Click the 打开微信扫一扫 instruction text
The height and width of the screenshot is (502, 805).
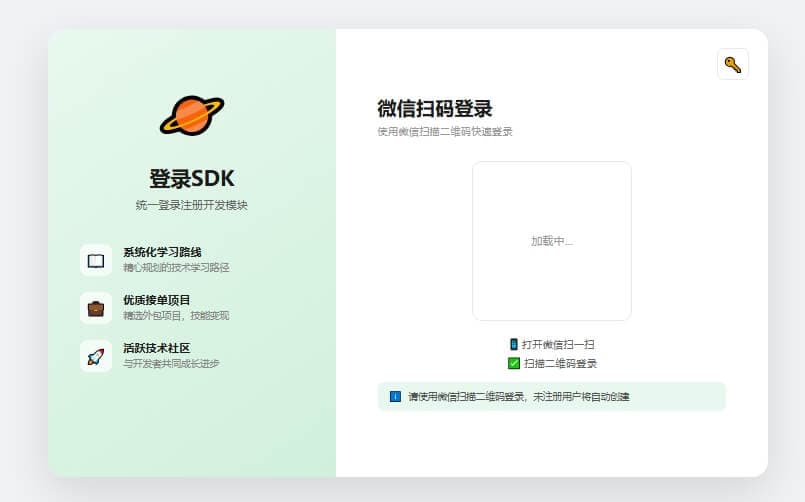[558, 344]
